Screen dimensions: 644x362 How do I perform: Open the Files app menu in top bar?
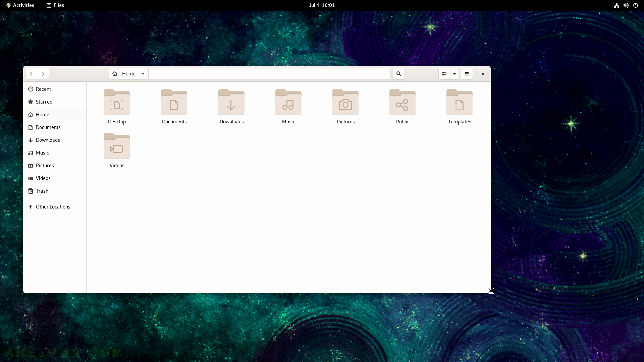click(55, 5)
